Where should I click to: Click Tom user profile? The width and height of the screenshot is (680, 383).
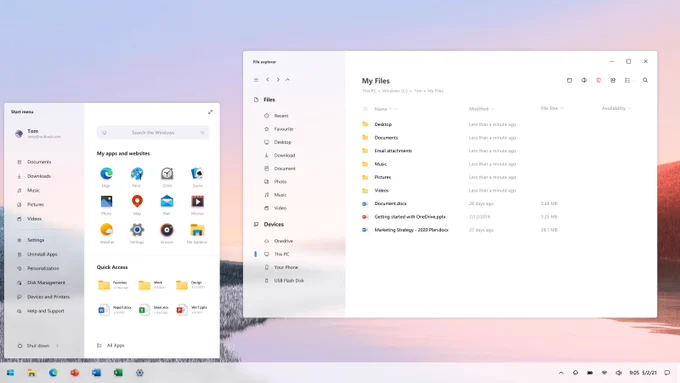tap(38, 133)
